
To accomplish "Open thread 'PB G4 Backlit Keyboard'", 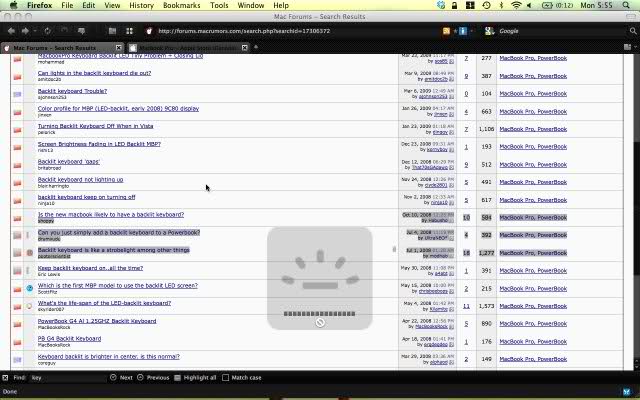I will pyautogui.click(x=69, y=338).
